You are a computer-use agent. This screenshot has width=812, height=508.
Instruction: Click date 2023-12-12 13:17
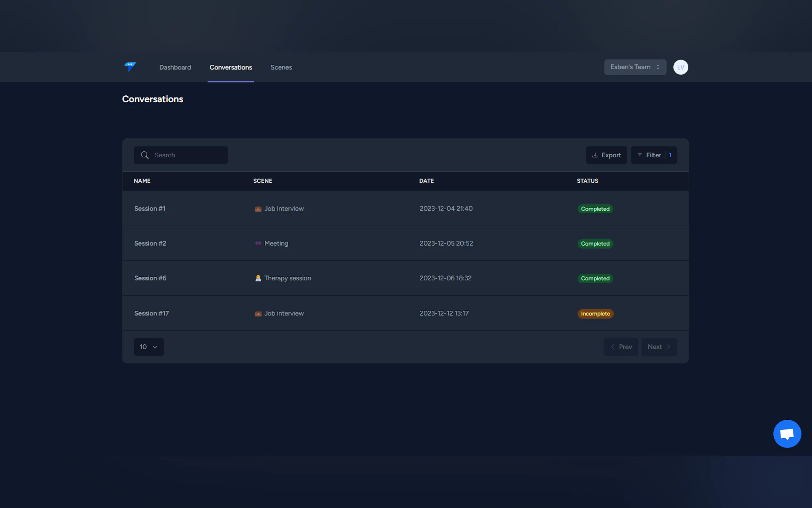pyautogui.click(x=444, y=313)
